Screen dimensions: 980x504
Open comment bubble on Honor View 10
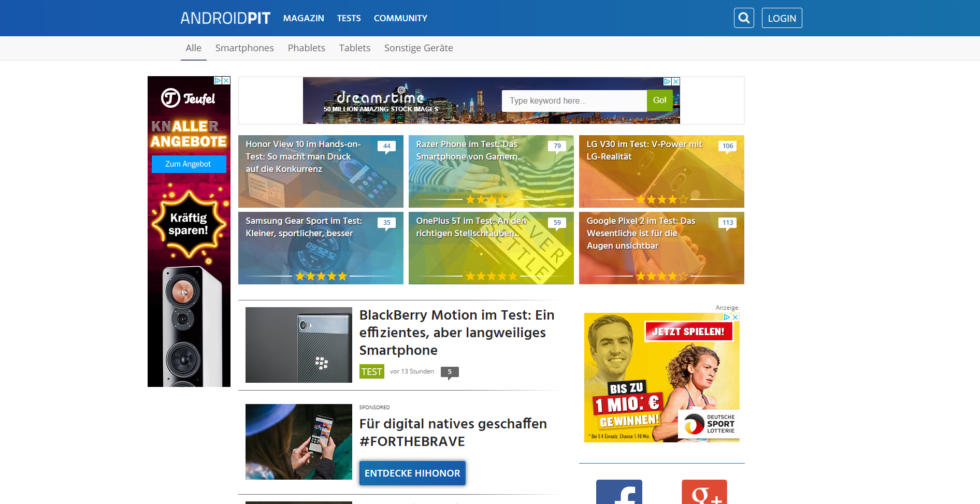point(386,147)
